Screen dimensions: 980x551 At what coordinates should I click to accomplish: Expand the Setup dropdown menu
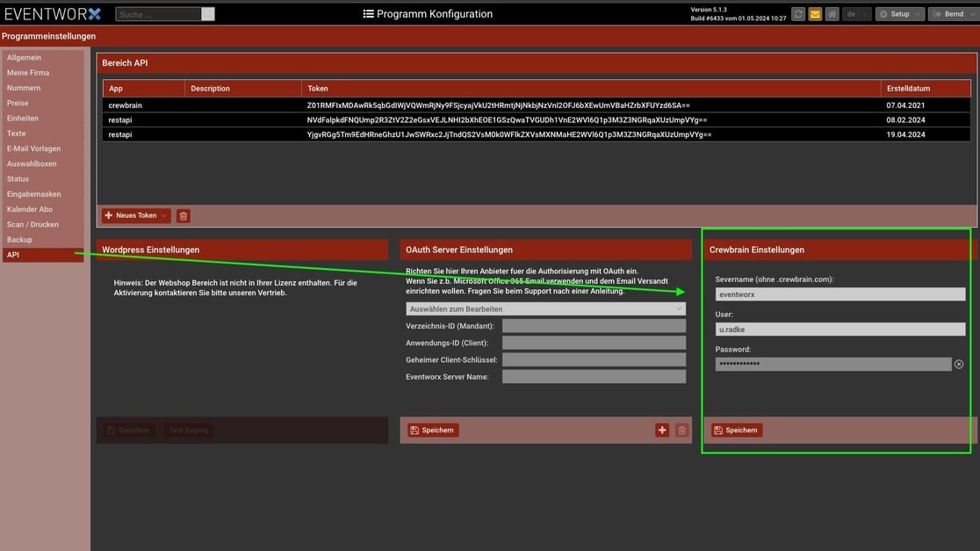(900, 14)
